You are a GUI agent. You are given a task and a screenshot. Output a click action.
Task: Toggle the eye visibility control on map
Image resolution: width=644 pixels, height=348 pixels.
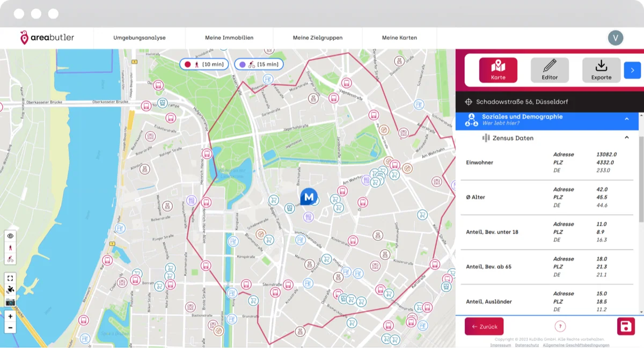click(x=10, y=236)
